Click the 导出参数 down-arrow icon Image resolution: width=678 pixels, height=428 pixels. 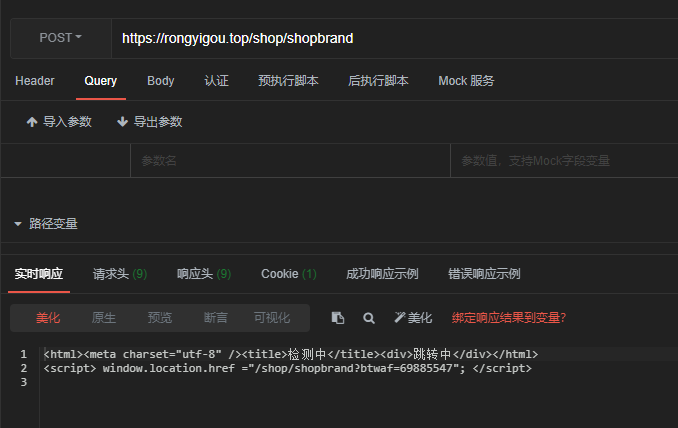pyautogui.click(x=122, y=122)
